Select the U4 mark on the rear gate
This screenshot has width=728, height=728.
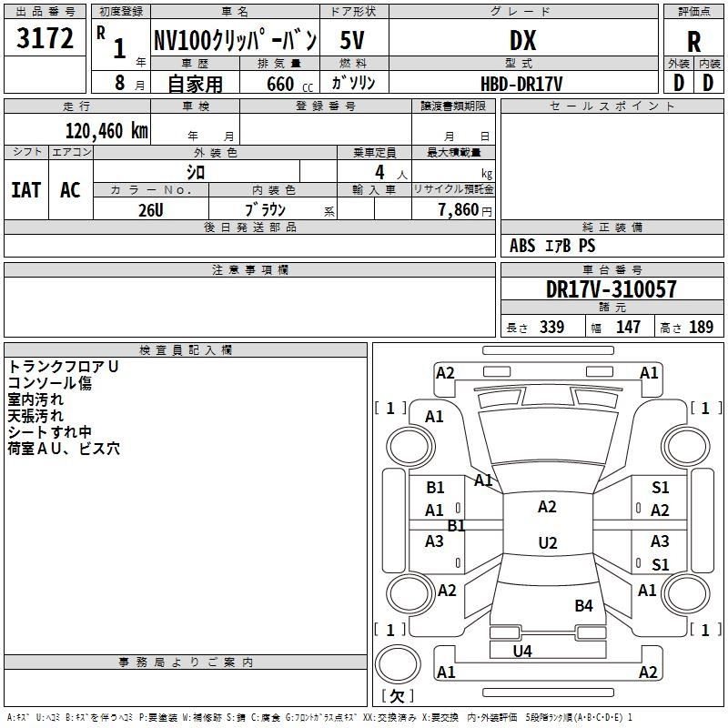coord(522,651)
